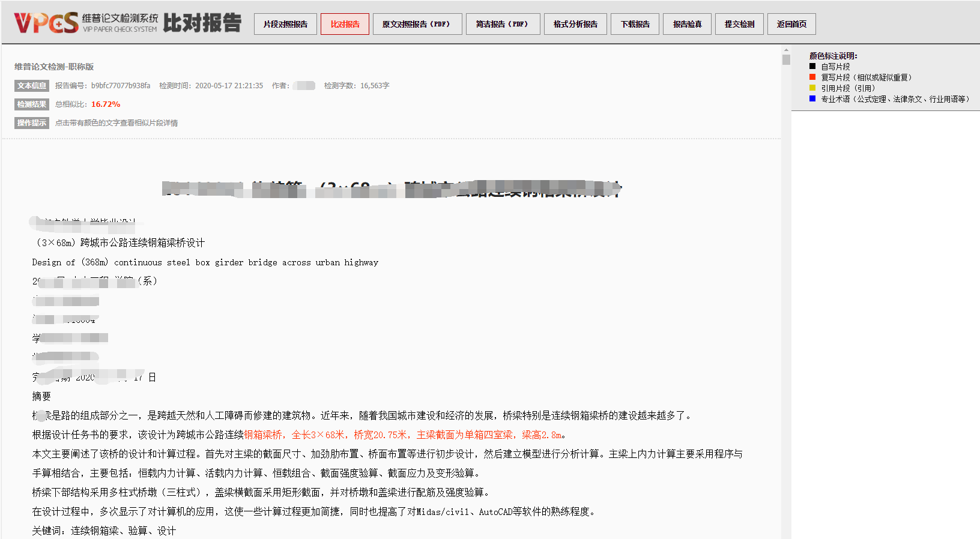Click the 文本信息 label

tap(32, 85)
